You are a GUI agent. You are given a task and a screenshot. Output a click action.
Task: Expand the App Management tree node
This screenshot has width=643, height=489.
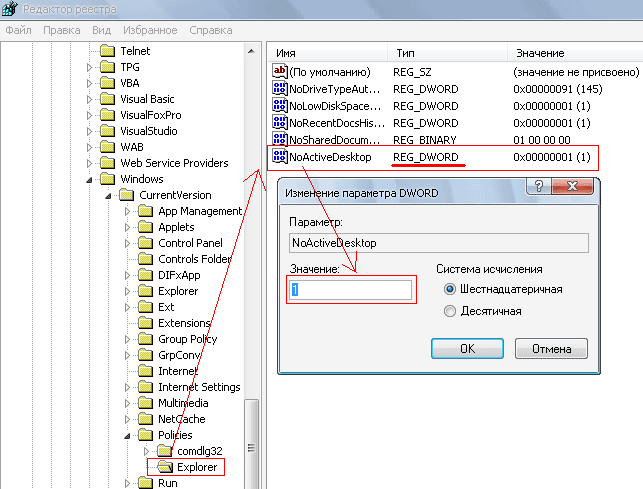[x=127, y=211]
